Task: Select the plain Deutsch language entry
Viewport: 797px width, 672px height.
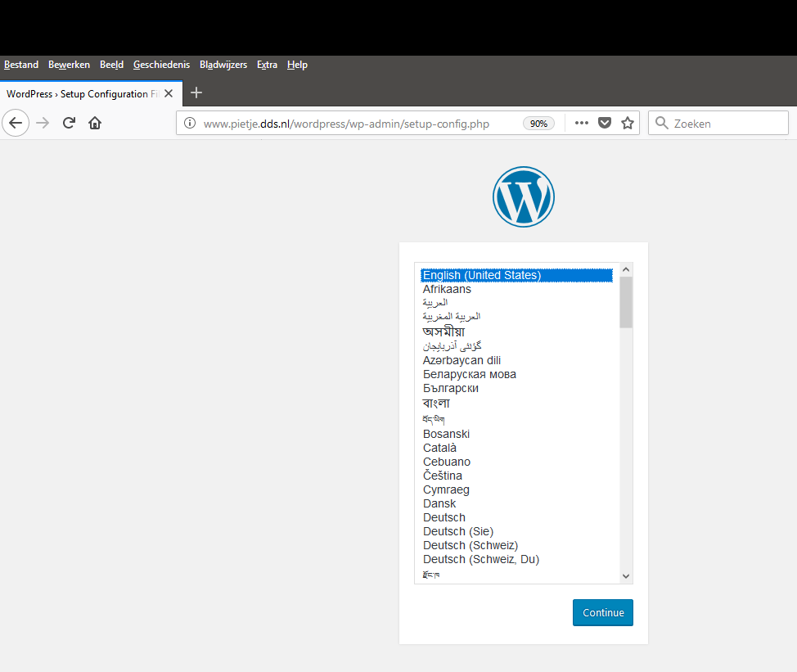Action: coord(516,517)
